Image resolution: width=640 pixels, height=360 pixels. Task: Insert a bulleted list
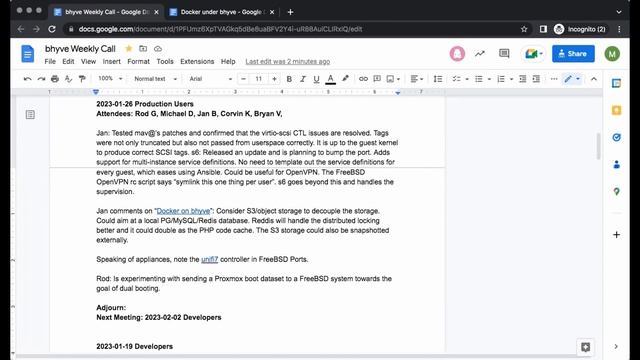[479, 79]
